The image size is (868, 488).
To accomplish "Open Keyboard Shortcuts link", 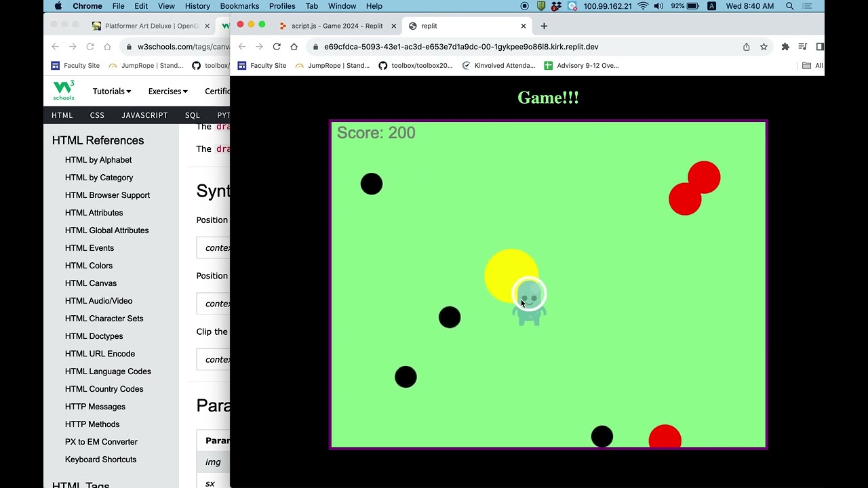I will pos(100,460).
